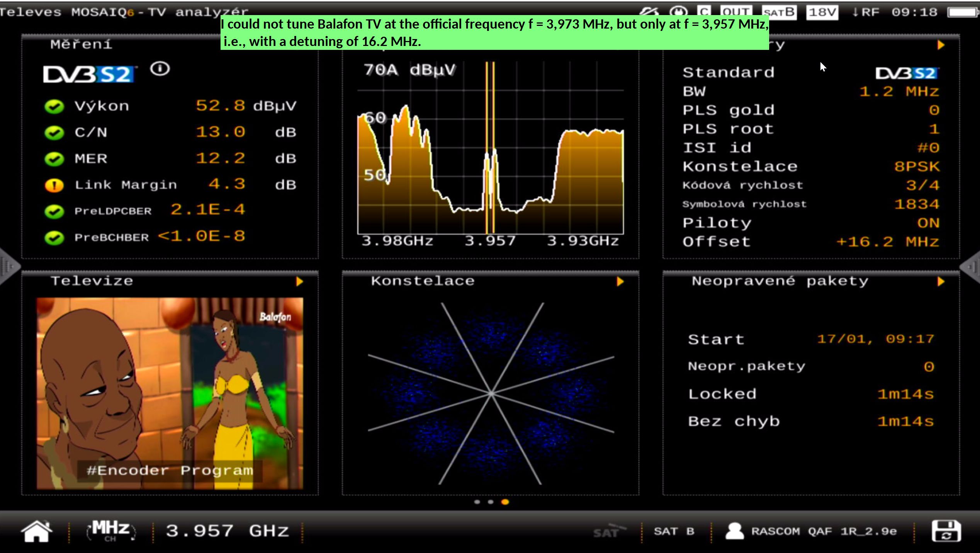Toggle the OUT indicator in top bar
This screenshot has width=980, height=553.
tap(736, 12)
